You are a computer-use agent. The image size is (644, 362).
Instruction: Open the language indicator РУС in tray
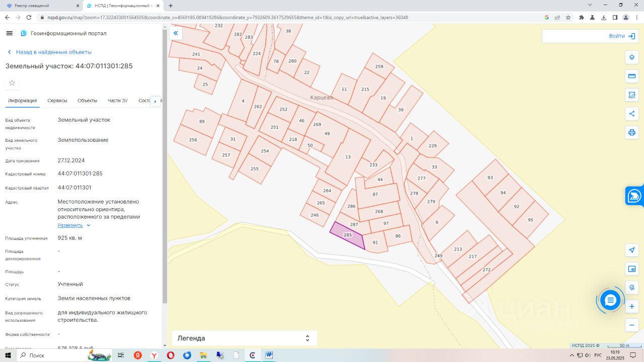pyautogui.click(x=598, y=355)
